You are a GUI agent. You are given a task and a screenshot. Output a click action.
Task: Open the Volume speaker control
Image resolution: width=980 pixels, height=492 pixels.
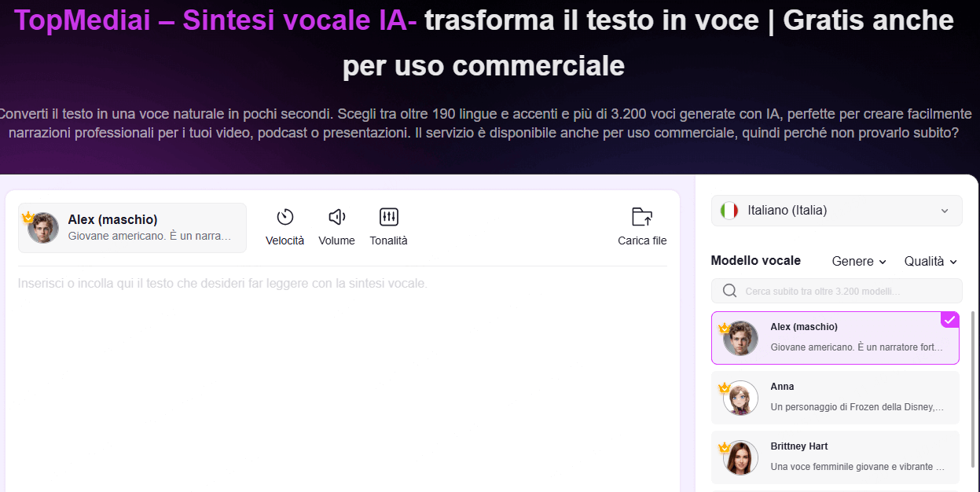(x=336, y=227)
